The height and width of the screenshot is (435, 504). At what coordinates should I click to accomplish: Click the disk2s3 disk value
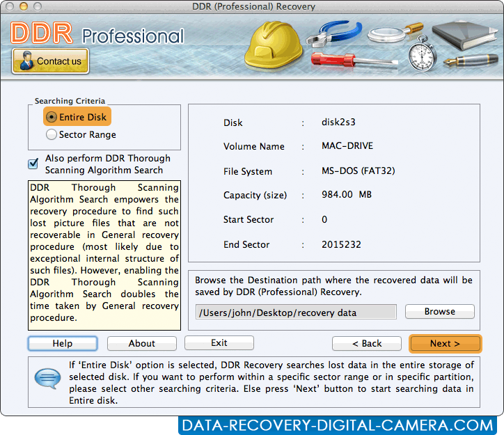338,122
